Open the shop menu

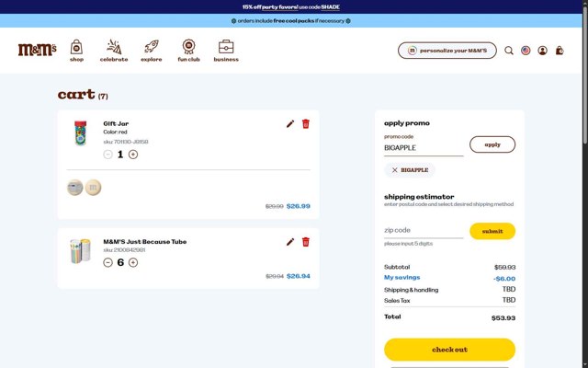point(76,51)
